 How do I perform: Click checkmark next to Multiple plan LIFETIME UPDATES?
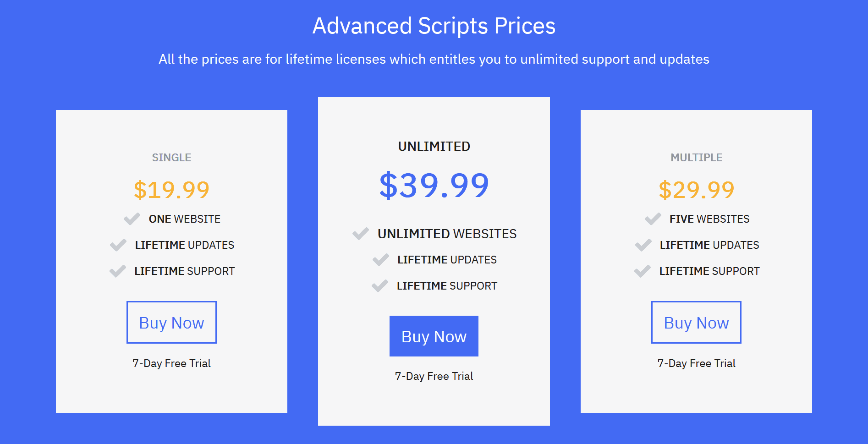(643, 245)
